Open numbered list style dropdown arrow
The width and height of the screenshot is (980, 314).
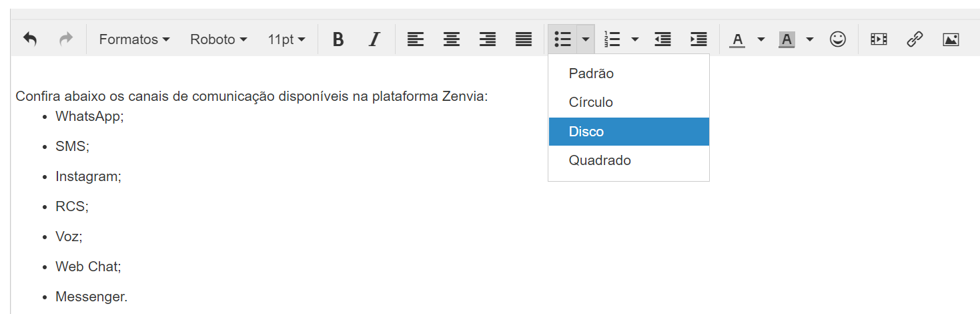tap(635, 39)
